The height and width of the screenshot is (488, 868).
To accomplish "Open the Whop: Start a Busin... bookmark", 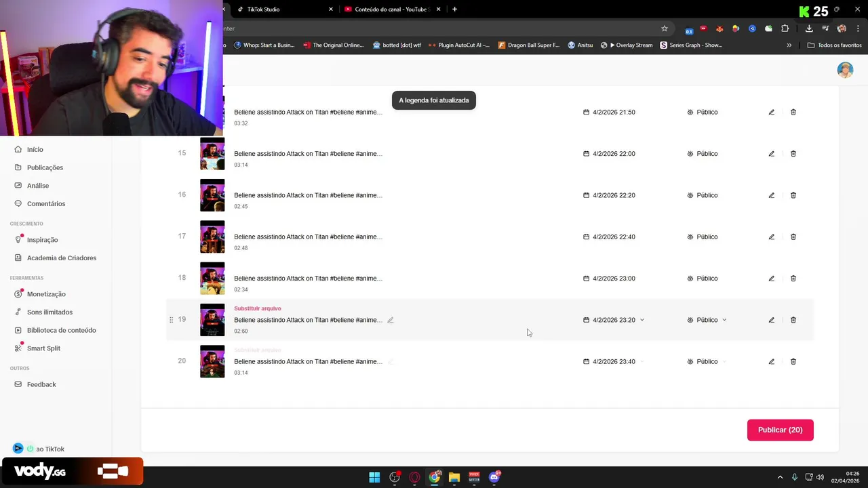I will (x=264, y=45).
